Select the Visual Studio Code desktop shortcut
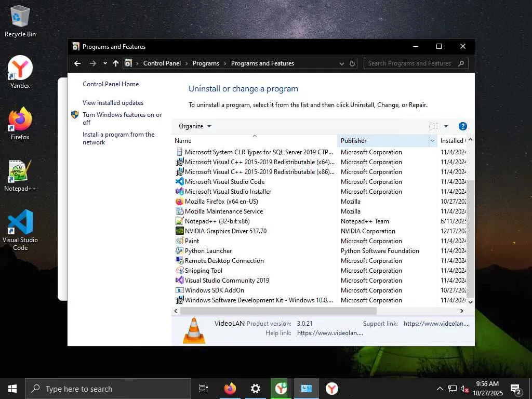 click(x=20, y=230)
